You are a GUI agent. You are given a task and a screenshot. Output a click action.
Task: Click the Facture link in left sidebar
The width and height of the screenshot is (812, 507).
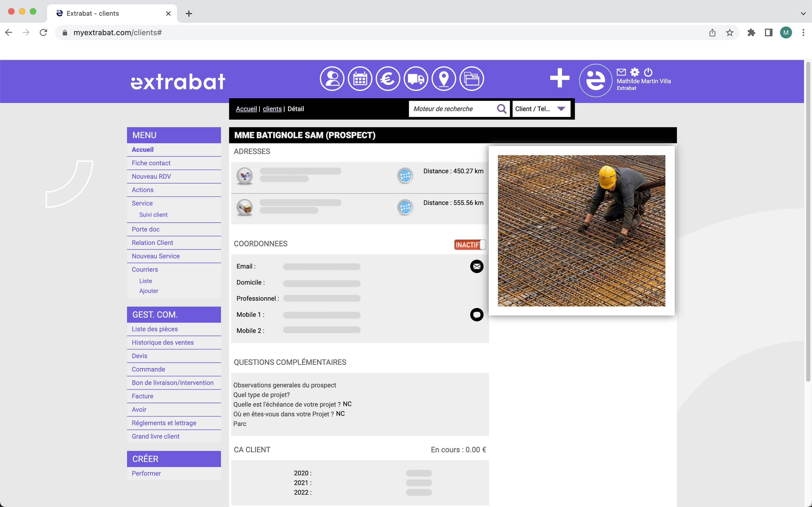tap(142, 395)
